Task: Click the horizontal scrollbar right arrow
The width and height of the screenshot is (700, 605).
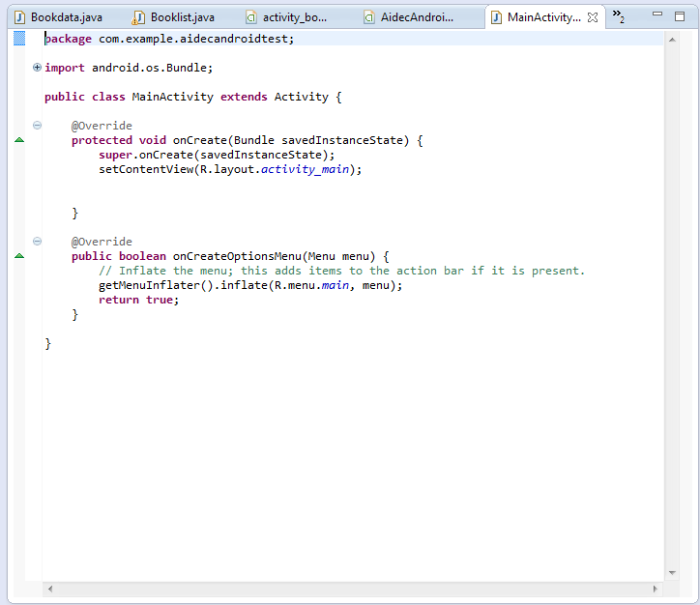Action: (x=655, y=589)
